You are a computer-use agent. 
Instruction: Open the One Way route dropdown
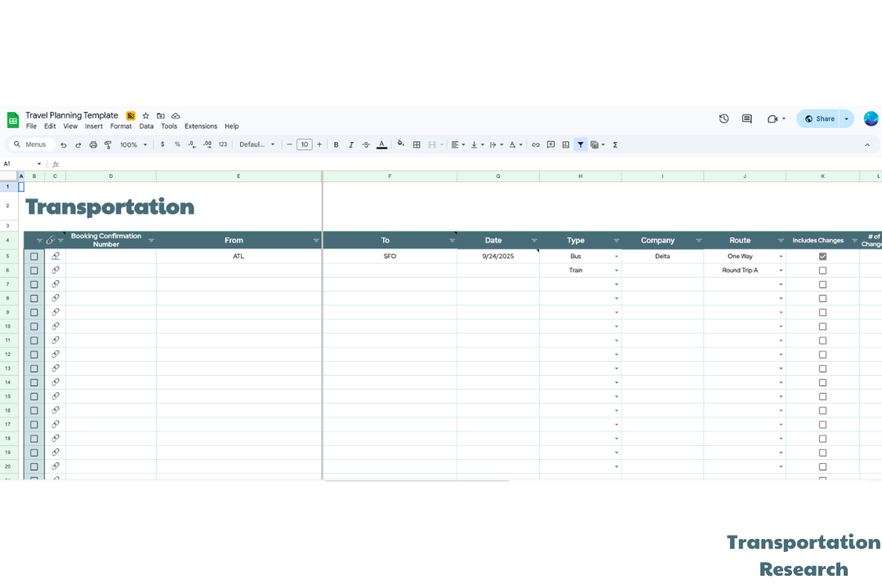(x=780, y=256)
